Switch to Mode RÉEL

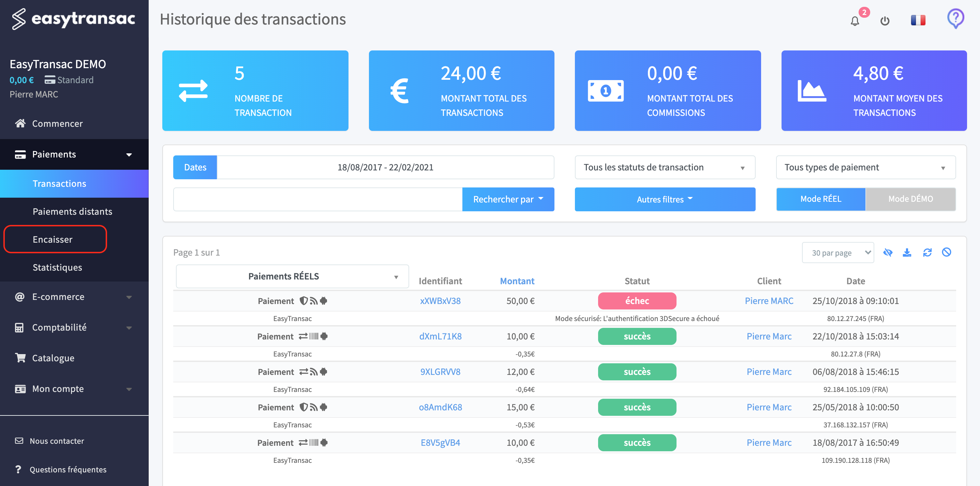pyautogui.click(x=821, y=199)
